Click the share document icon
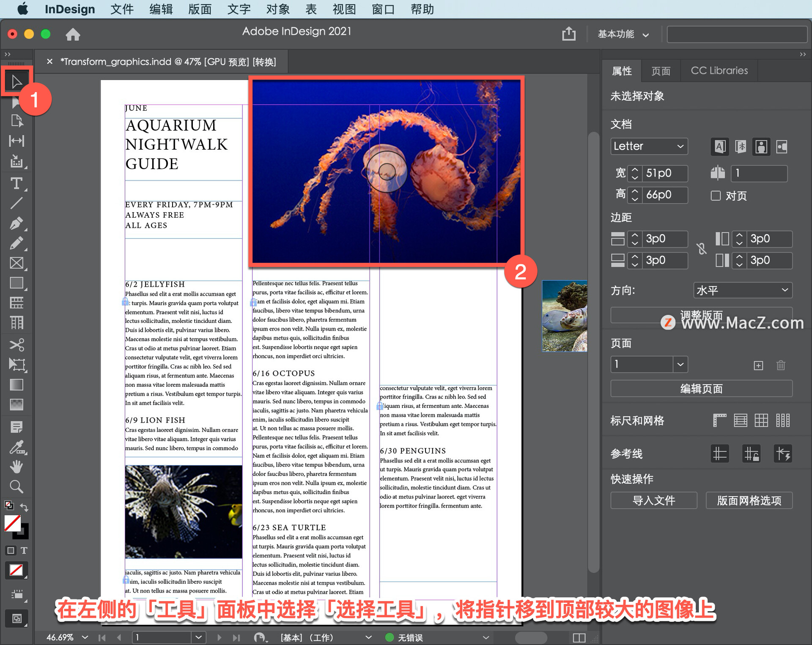Image resolution: width=812 pixels, height=645 pixels. (x=569, y=34)
